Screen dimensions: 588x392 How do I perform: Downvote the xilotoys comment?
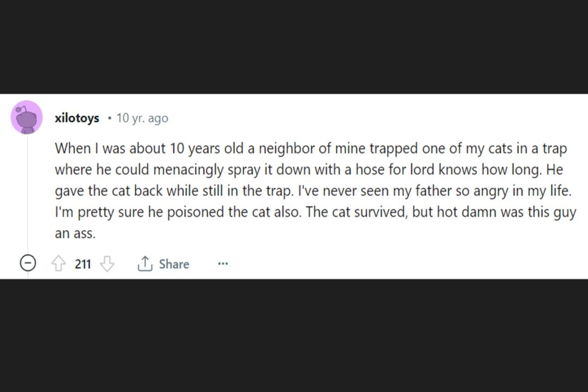tap(107, 264)
